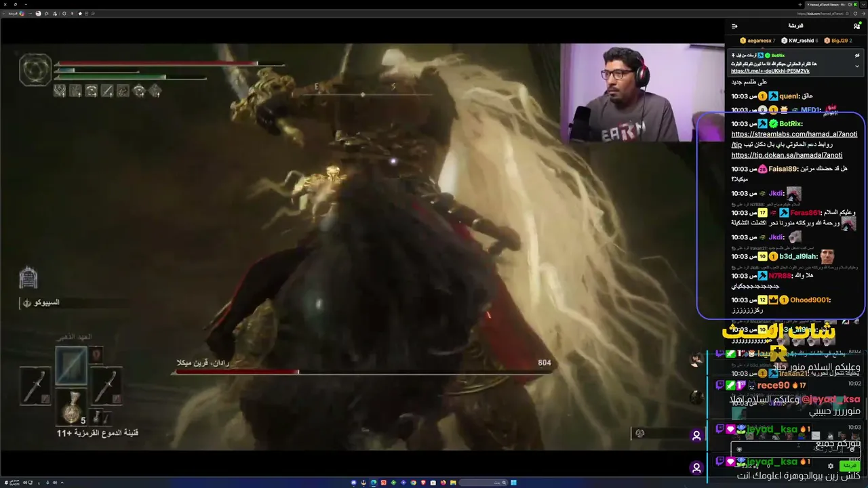868x488 pixels.
Task: Select top gifter KW_rashid
Action: [799, 41]
